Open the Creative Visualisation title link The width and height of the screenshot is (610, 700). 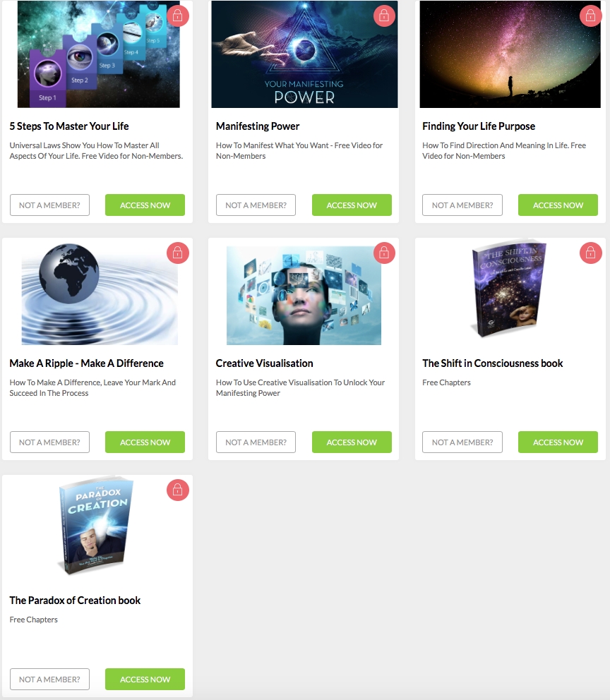264,363
